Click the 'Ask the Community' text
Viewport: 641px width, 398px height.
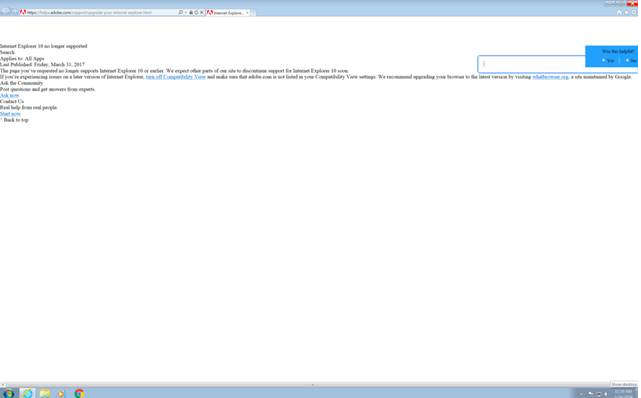pos(22,83)
